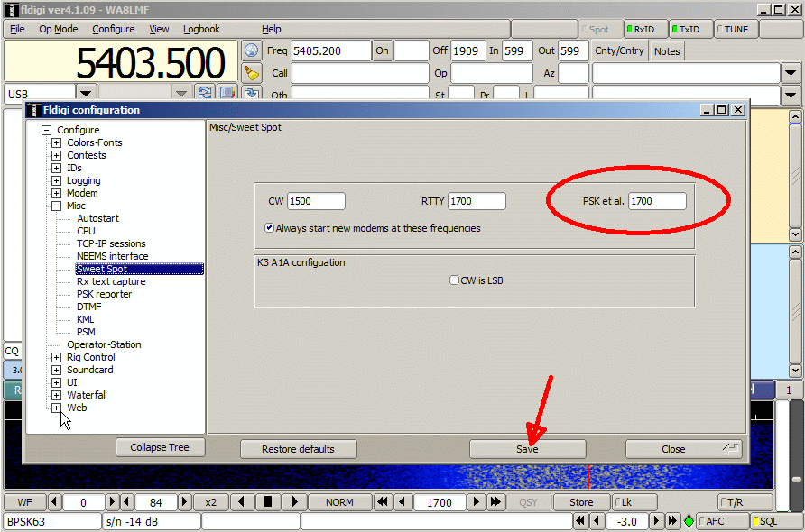Click the Restore defaults button
This screenshot has height=532, width=805.
pos(299,449)
